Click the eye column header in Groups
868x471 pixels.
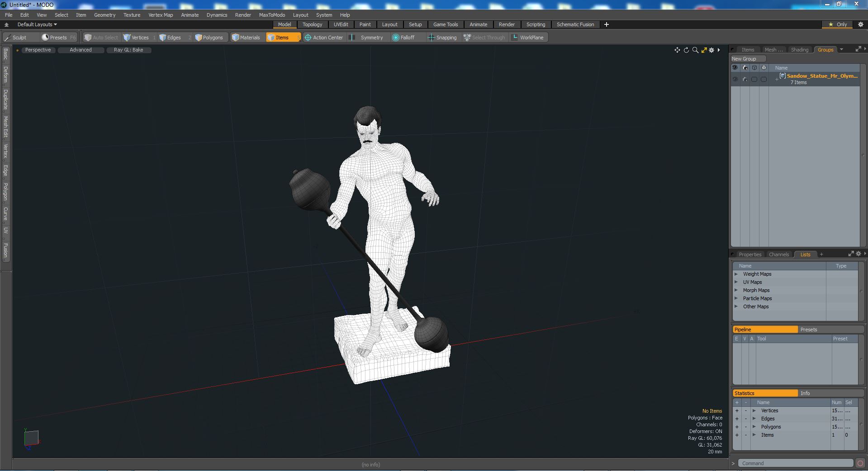[735, 68]
